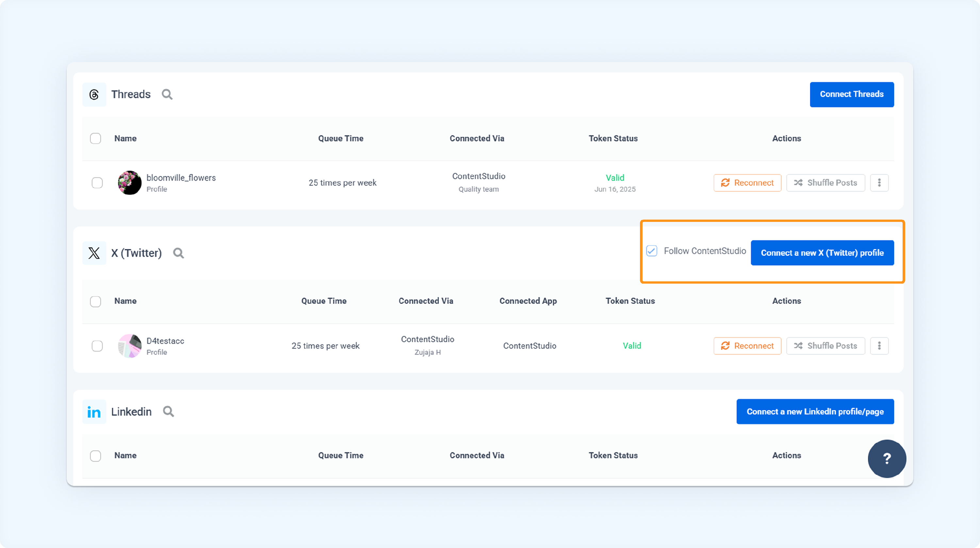
Task: Click the bloomville_flowers account name
Action: point(181,178)
